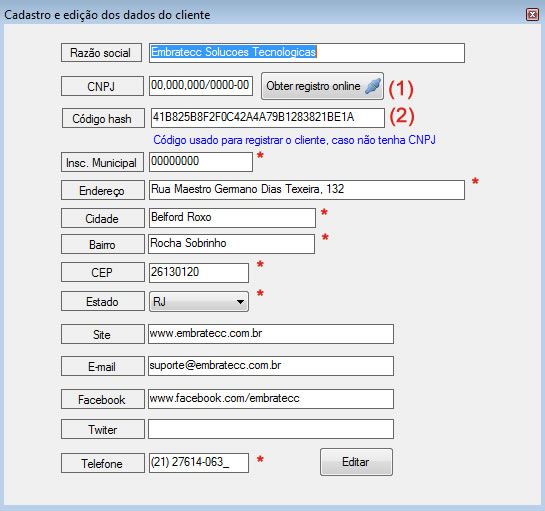The width and height of the screenshot is (545, 511).
Task: Click the Cidade label
Action: 103,218
